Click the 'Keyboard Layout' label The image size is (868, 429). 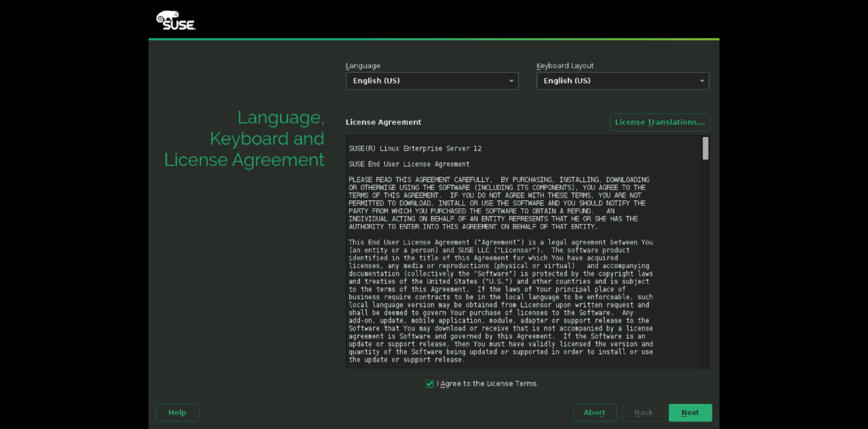pyautogui.click(x=565, y=66)
